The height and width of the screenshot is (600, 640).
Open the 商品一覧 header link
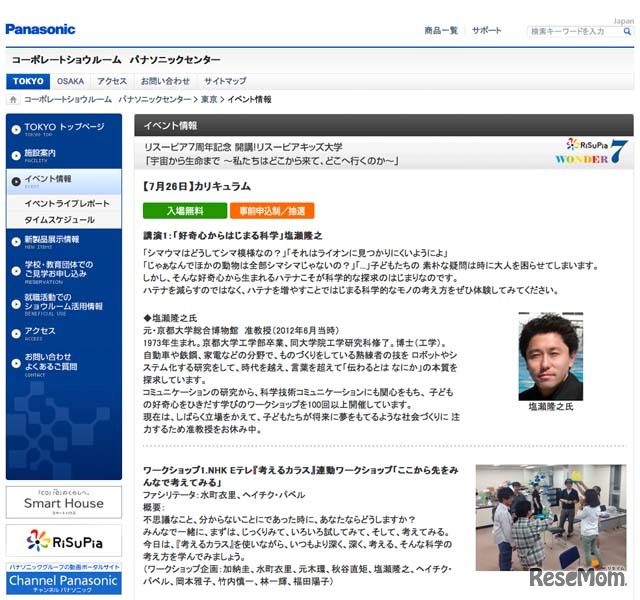click(x=441, y=31)
